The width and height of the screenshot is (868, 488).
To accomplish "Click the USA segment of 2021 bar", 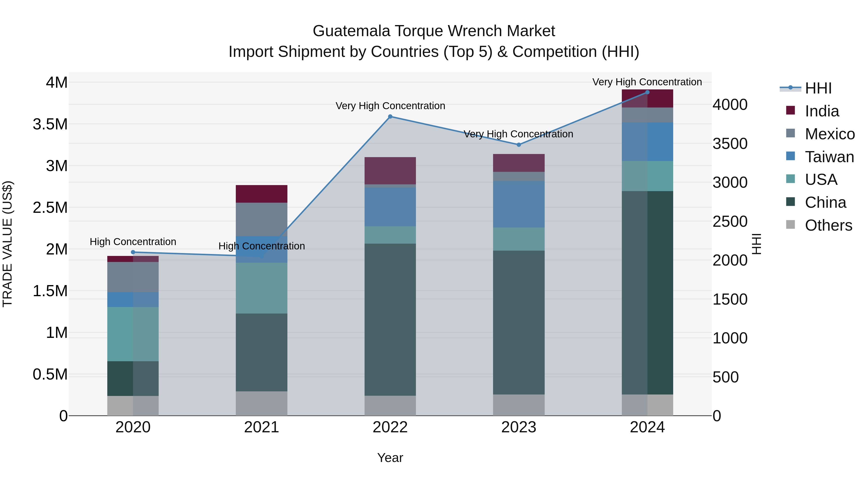I will tap(261, 288).
